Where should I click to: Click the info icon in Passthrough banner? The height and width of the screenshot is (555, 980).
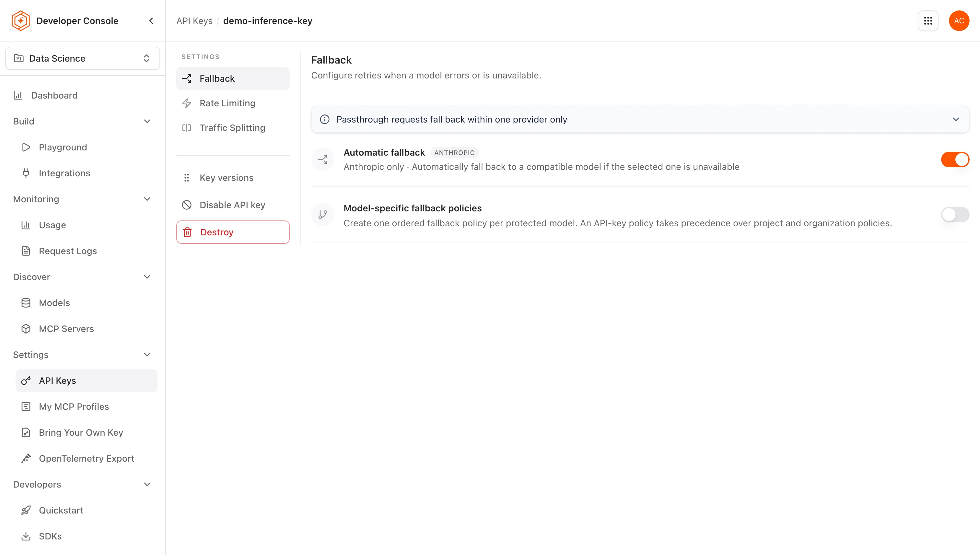point(325,119)
